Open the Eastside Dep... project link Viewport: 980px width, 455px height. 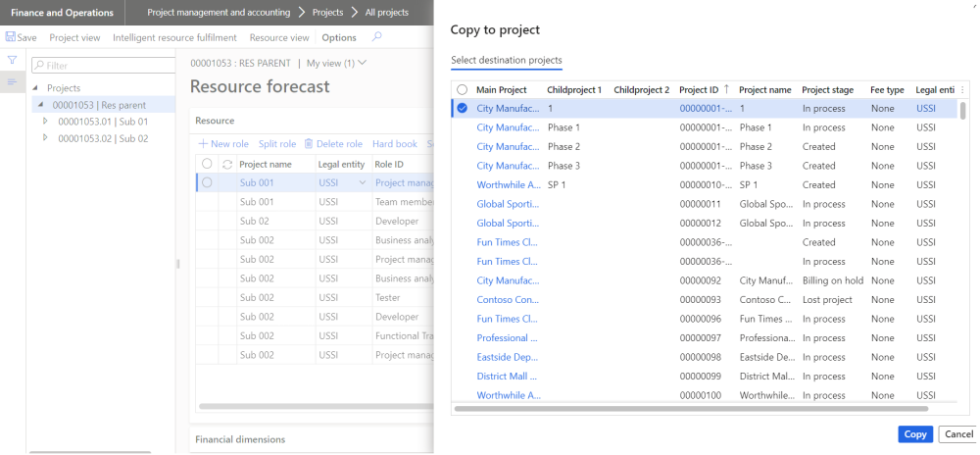(x=508, y=358)
